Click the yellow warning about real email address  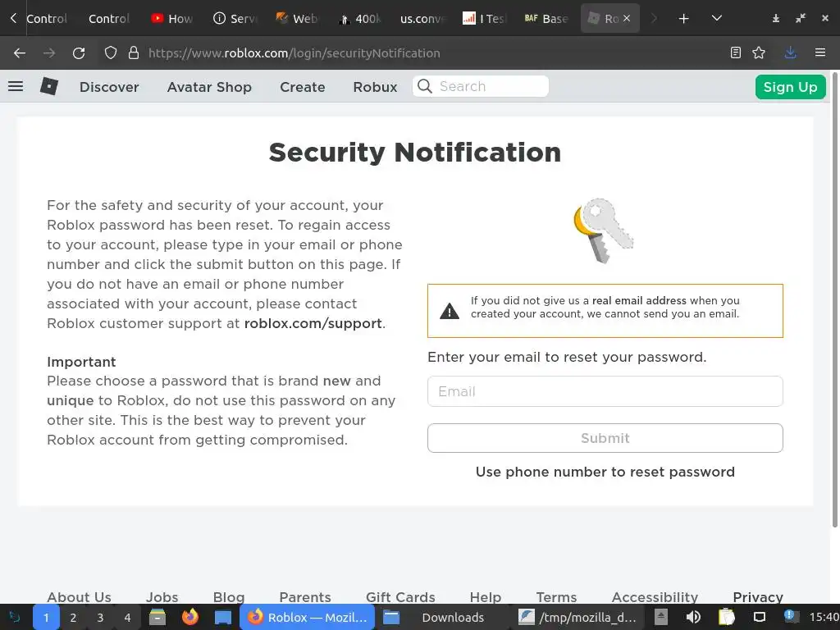(x=605, y=311)
